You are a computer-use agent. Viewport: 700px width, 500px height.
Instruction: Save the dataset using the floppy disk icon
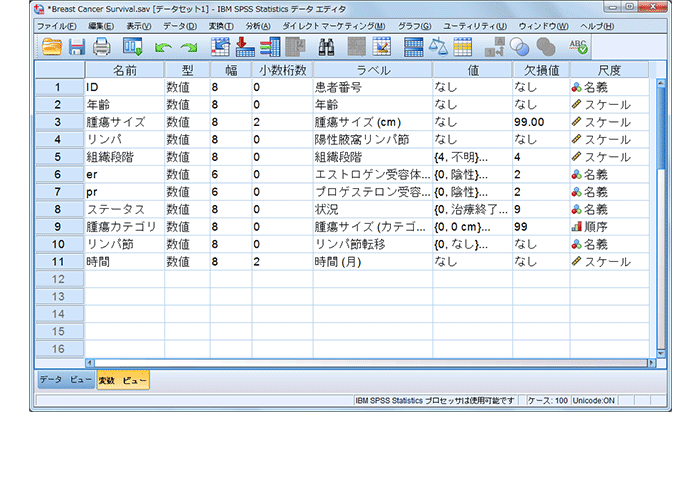click(77, 47)
